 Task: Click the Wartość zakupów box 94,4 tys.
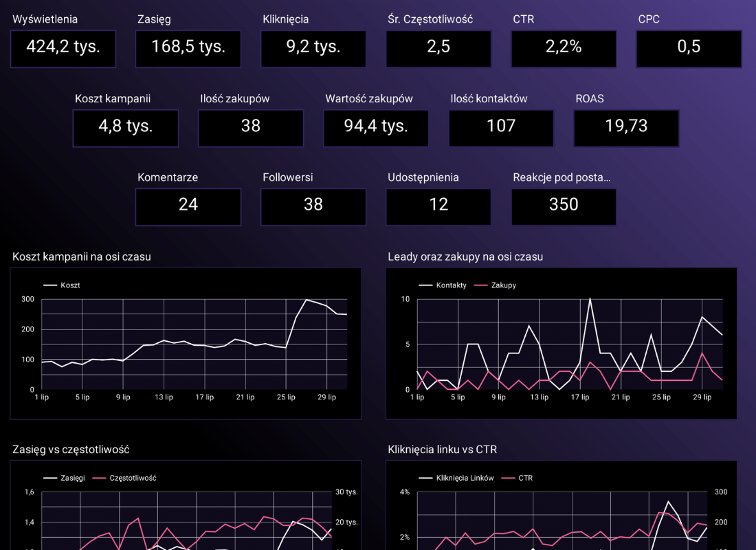pyautogui.click(x=376, y=127)
